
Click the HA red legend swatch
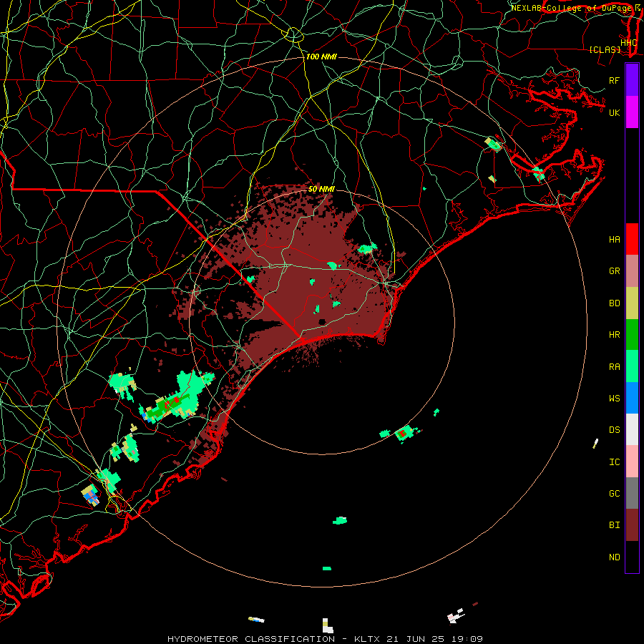pos(632,239)
